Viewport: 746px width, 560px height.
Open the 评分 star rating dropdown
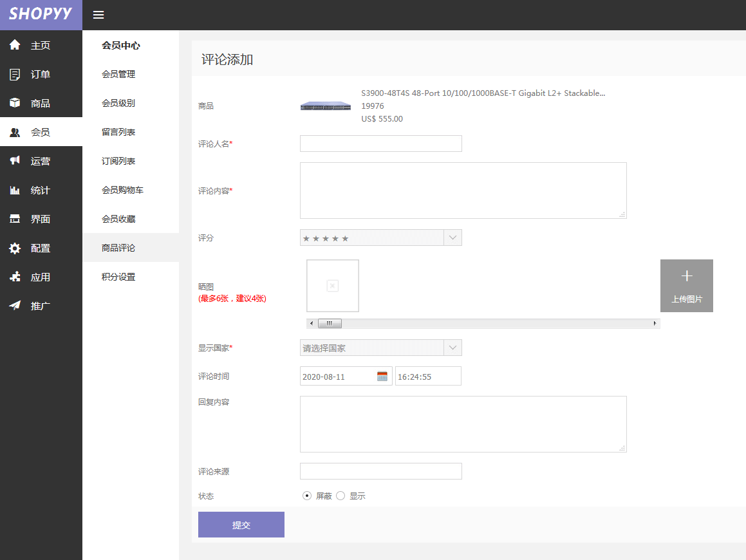(380, 238)
